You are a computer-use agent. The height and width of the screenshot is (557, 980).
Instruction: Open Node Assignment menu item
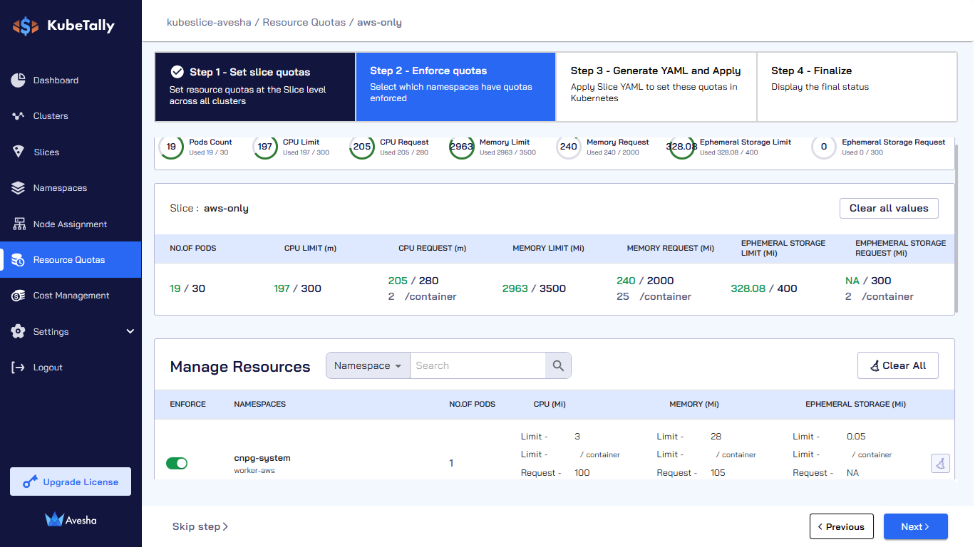(x=71, y=224)
